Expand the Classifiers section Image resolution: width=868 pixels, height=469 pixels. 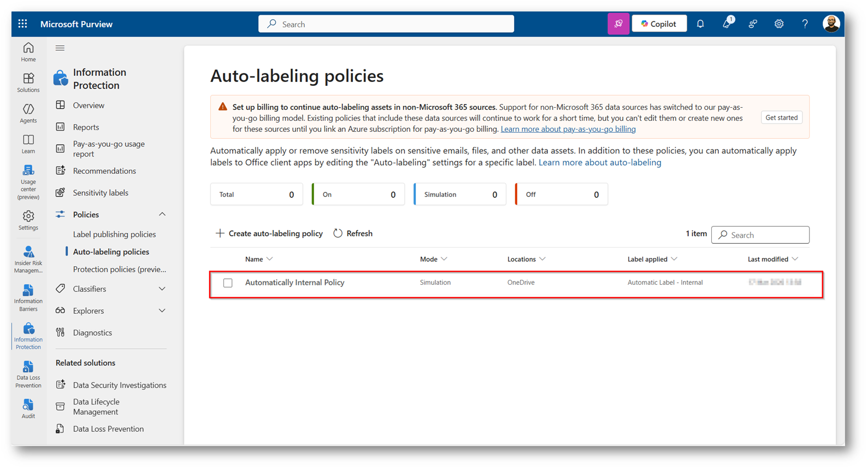162,289
